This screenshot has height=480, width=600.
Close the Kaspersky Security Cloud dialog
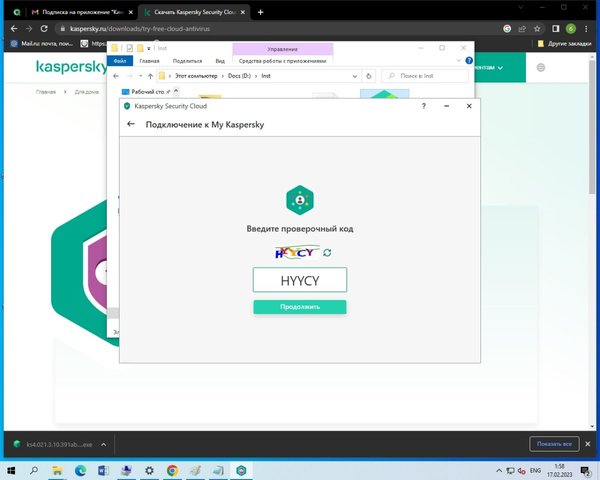(x=469, y=106)
